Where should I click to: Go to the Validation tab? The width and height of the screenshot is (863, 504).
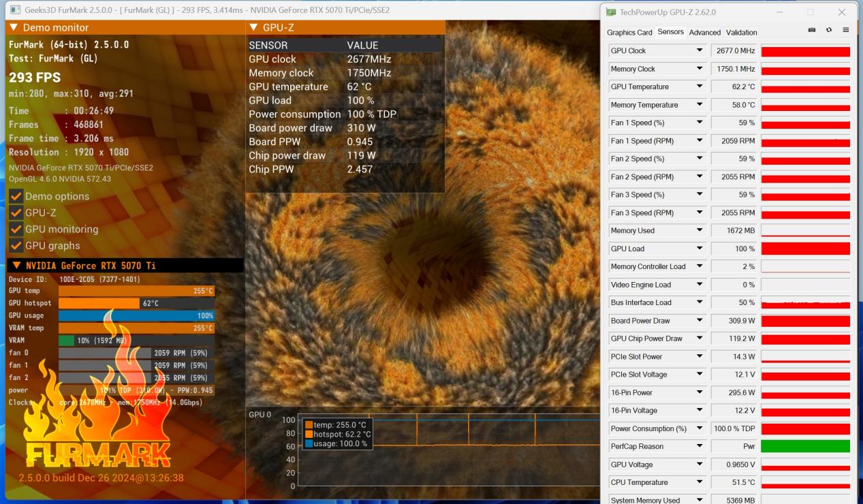[x=741, y=32]
